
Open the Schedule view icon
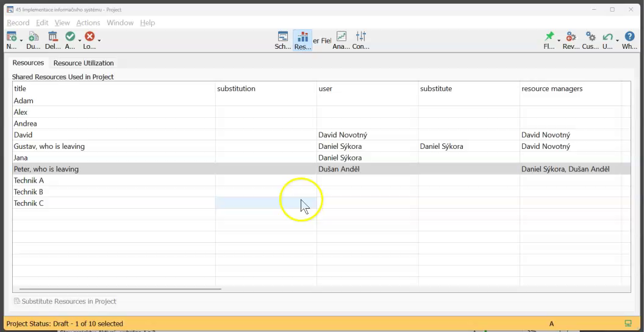click(x=283, y=37)
